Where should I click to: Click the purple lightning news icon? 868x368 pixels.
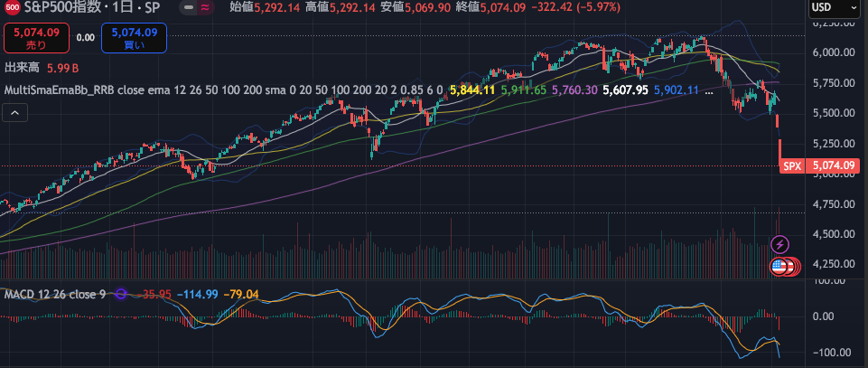pos(780,244)
